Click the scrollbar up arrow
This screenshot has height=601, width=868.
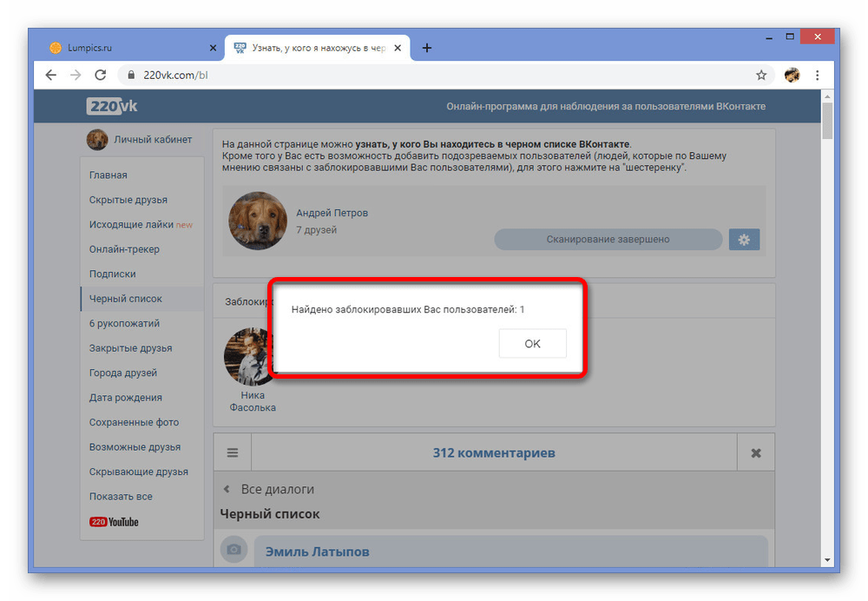(x=827, y=96)
